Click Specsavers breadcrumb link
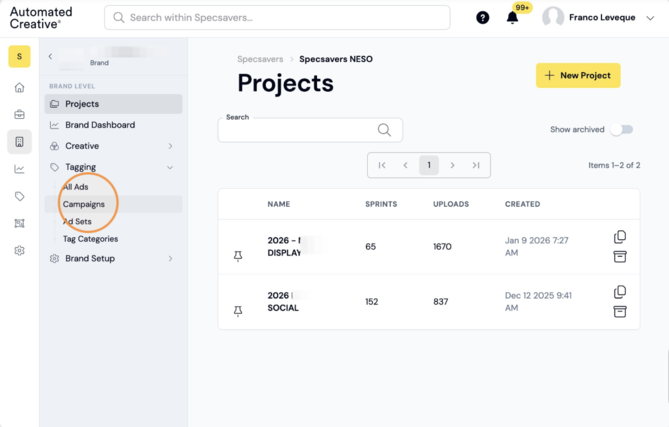Image resolution: width=669 pixels, height=427 pixels. [260, 59]
